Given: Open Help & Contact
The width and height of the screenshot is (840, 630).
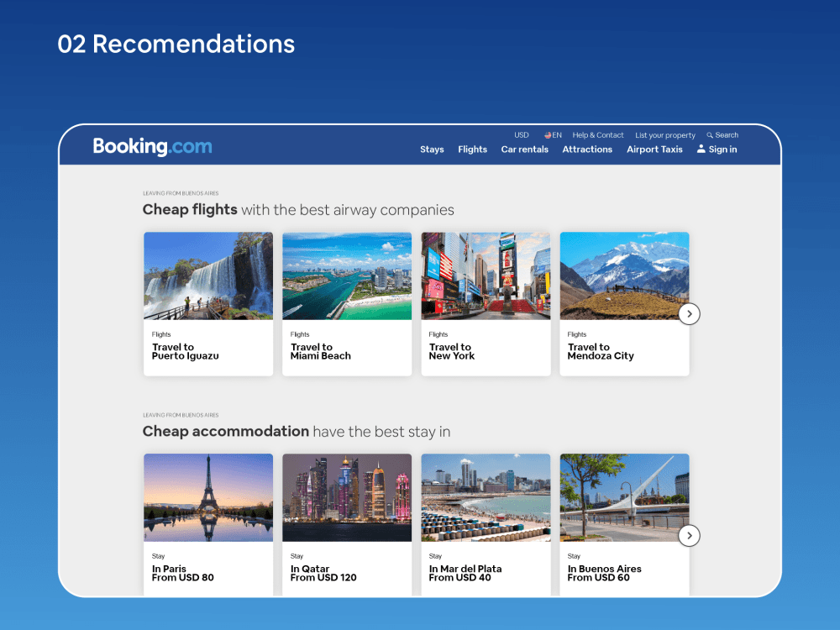Looking at the screenshot, I should [598, 135].
